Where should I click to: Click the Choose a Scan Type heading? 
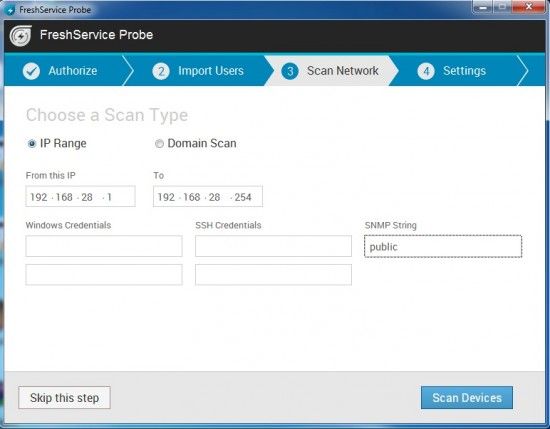pyautogui.click(x=107, y=115)
